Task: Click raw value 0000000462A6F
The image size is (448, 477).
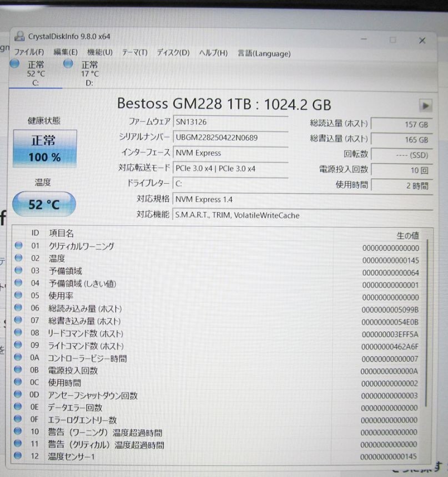Action: tap(390, 347)
